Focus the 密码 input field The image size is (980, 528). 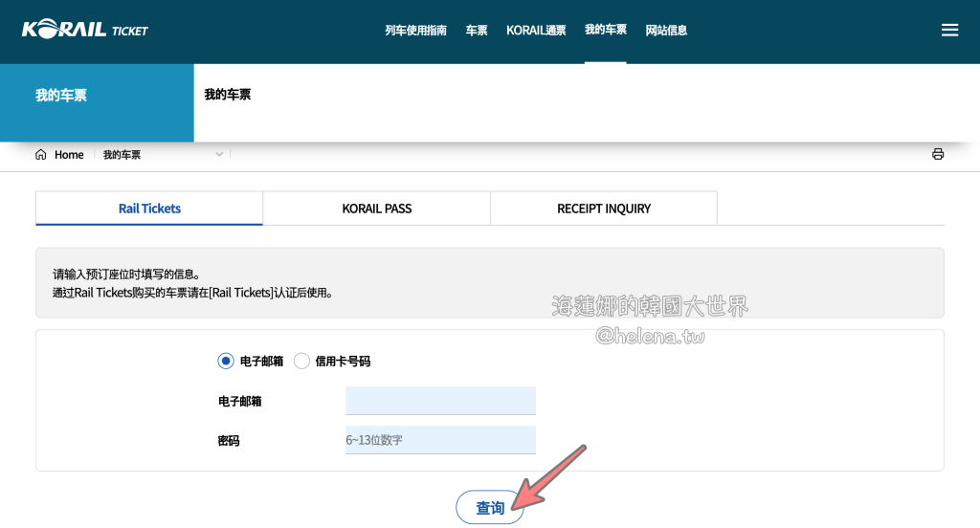click(440, 440)
